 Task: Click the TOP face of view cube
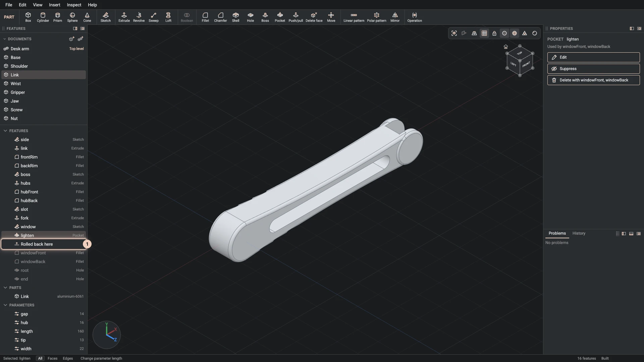[520, 53]
